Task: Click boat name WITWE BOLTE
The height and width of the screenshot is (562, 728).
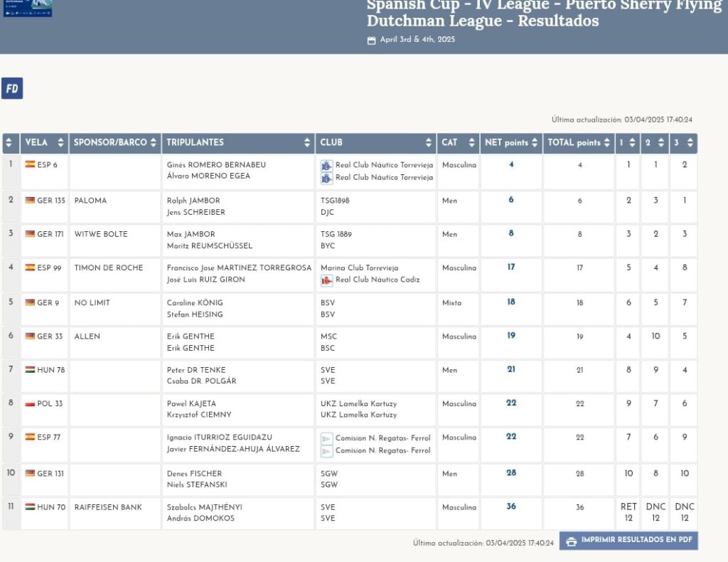Action: [x=101, y=234]
